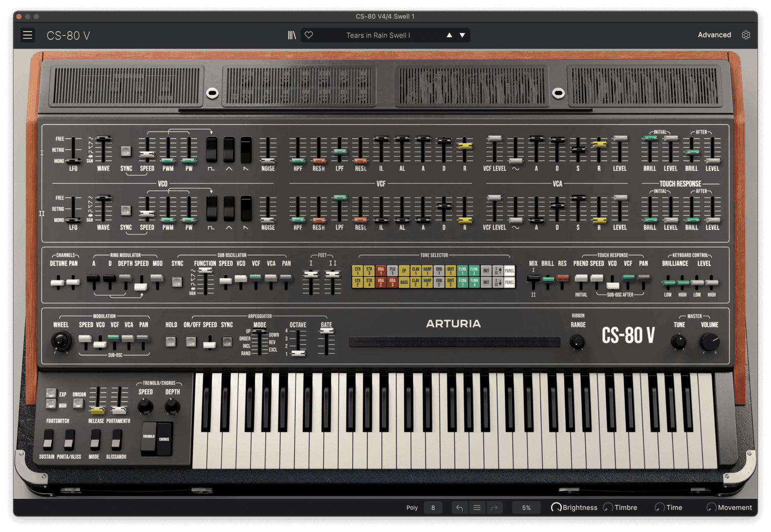Select the EP tone preset
The height and width of the screenshot is (532, 771).
pyautogui.click(x=403, y=271)
